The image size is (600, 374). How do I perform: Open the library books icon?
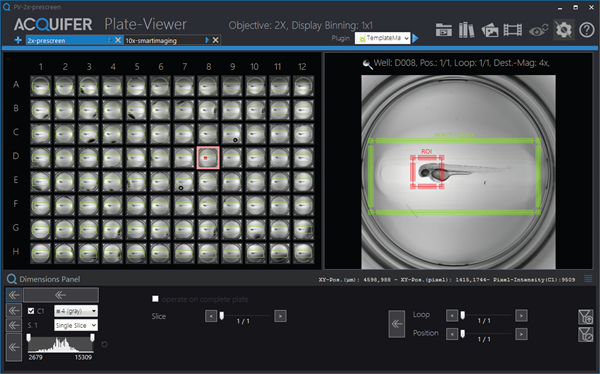[466, 30]
